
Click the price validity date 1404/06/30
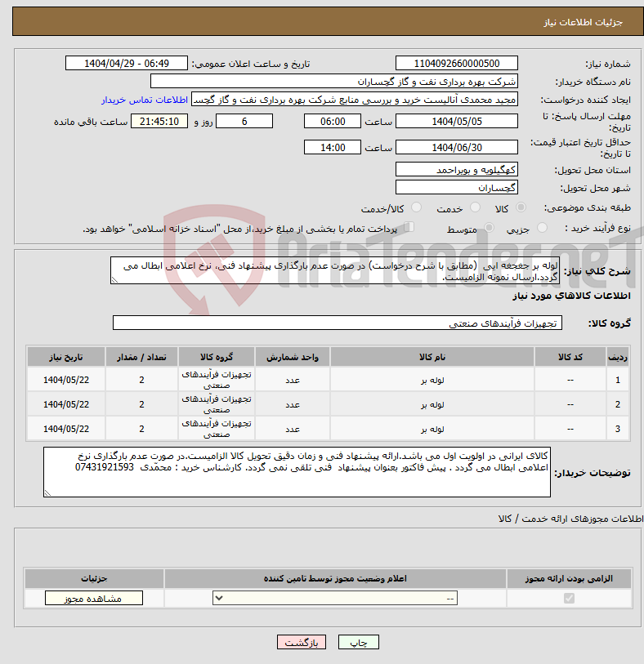[x=457, y=148]
